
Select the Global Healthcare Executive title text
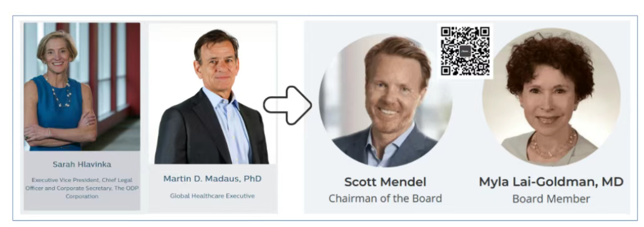[x=212, y=196]
